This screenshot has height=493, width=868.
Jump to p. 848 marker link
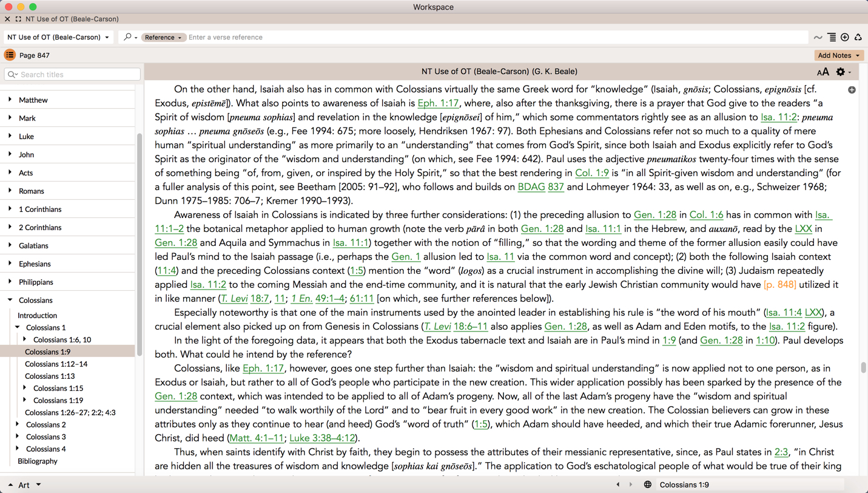[780, 285]
